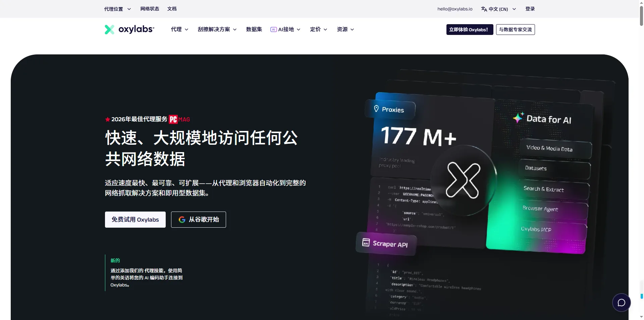Click the hello@oxylabs.io email link
The height and width of the screenshot is (320, 644).
(455, 9)
